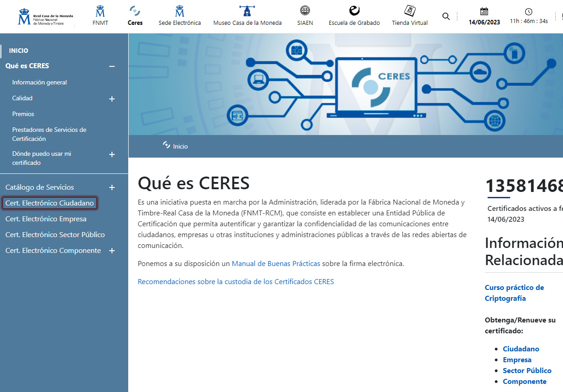Click the calendar date icon

484,12
